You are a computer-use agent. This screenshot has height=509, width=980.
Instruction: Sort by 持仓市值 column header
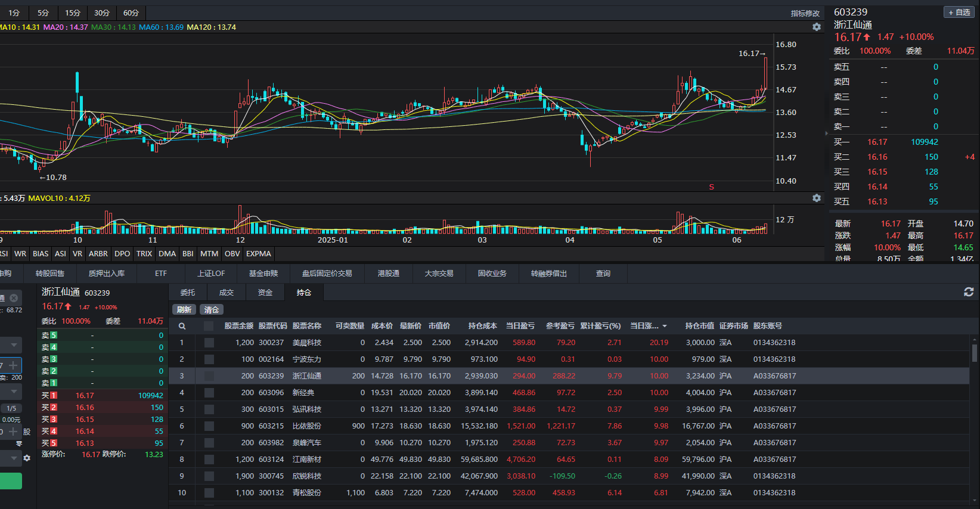pos(699,326)
